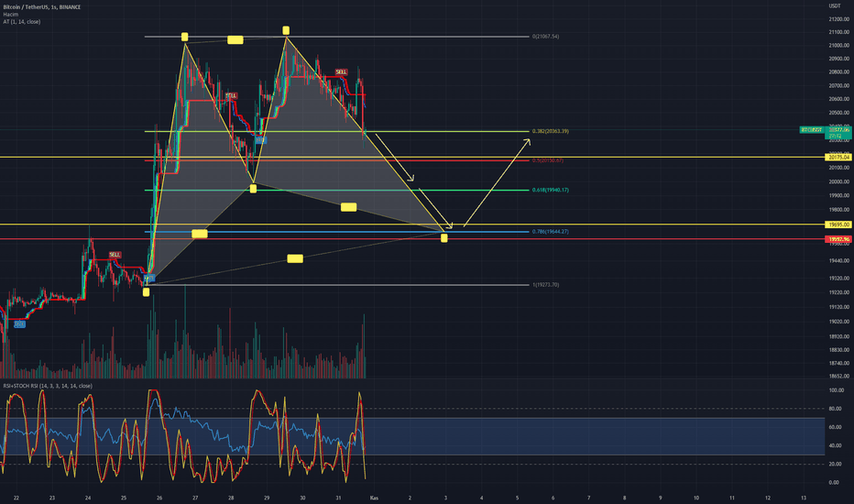854x504 pixels.
Task: Click the Fibonacci label 0.382(20363.39)
Action: pos(550,131)
